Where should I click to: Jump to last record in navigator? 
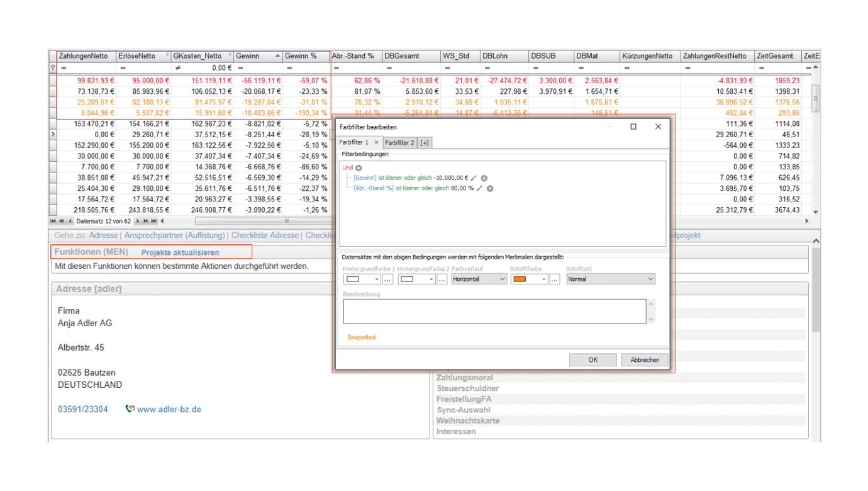(154, 222)
